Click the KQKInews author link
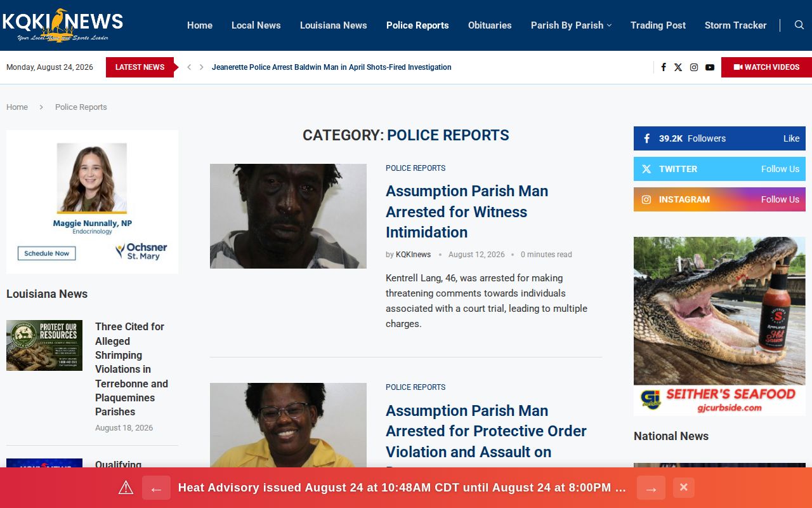Image resolution: width=812 pixels, height=508 pixels. coord(413,255)
